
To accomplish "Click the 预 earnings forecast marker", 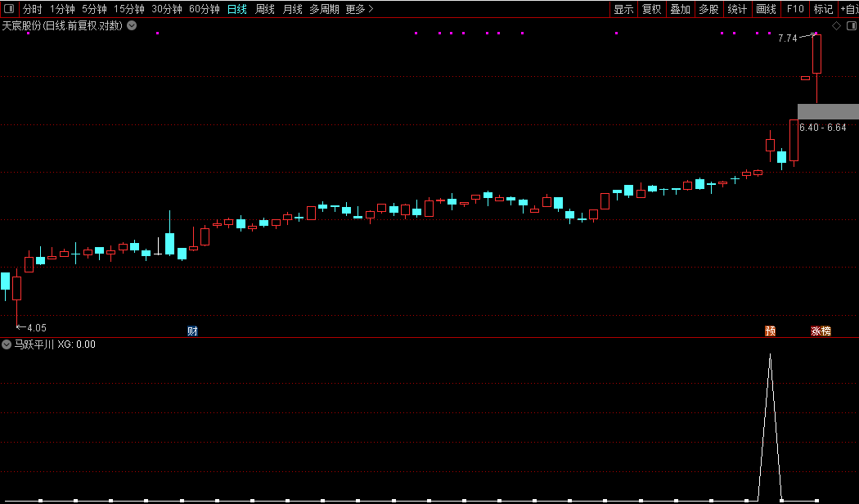I will click(771, 331).
